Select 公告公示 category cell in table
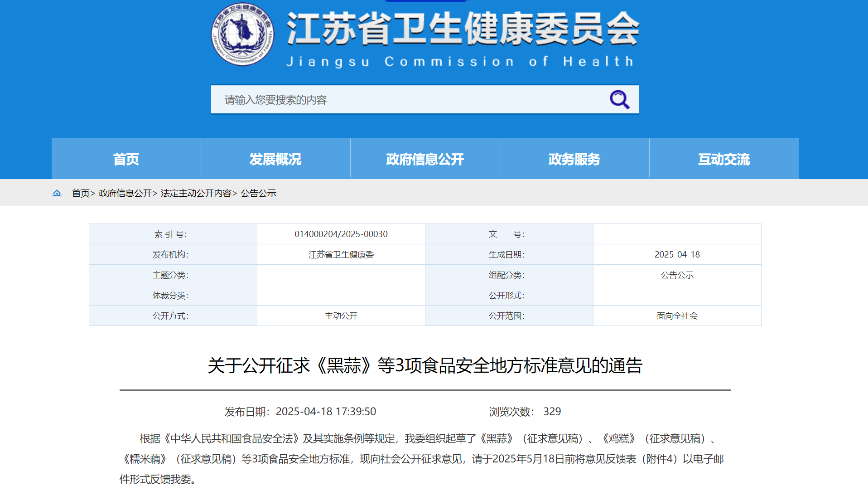 pos(677,275)
